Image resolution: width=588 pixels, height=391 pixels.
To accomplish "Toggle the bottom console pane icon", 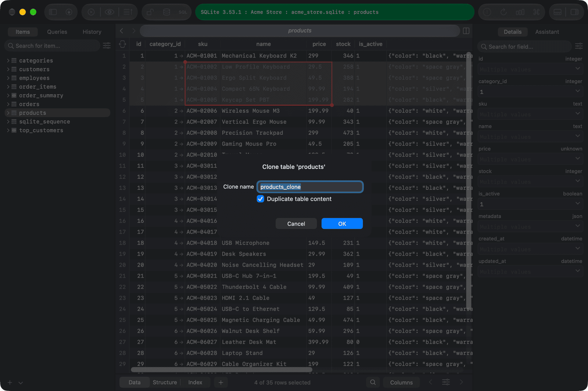I will (x=557, y=12).
